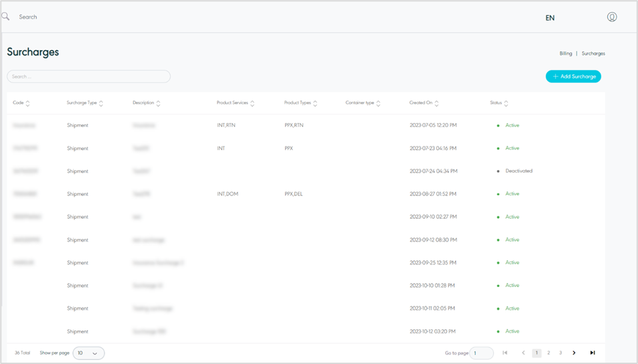The image size is (638, 364).
Task: Click the user profile icon
Action: click(611, 17)
